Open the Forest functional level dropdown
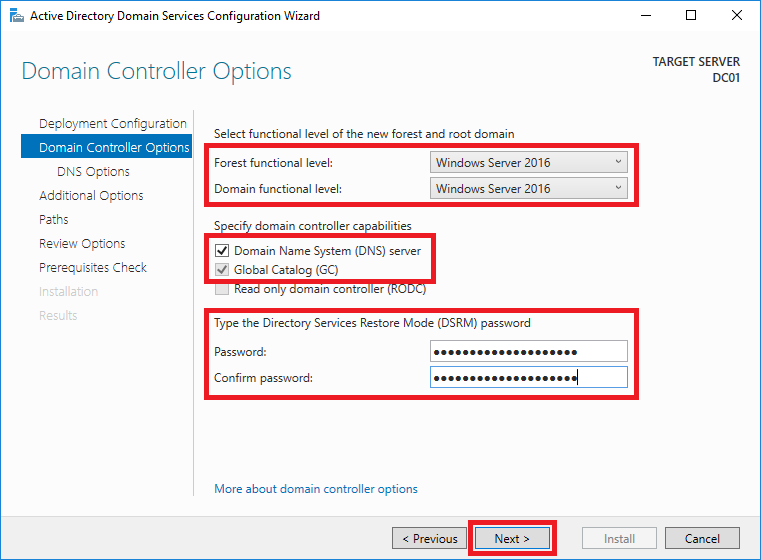The width and height of the screenshot is (761, 560). [529, 163]
